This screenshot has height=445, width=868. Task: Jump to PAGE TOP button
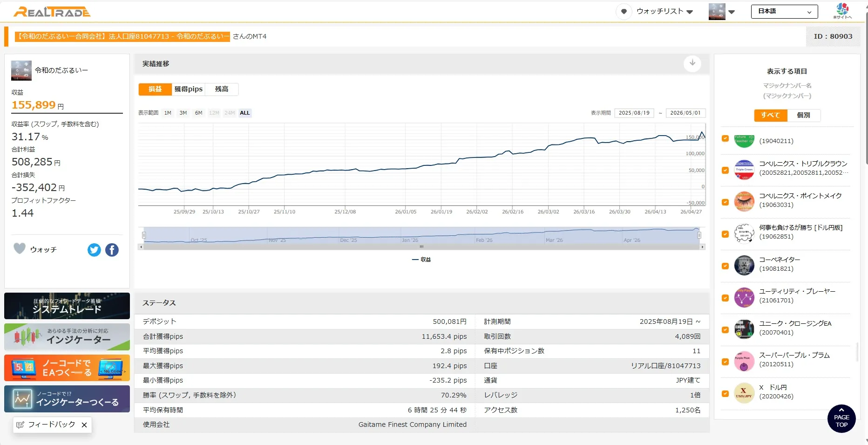pyautogui.click(x=841, y=419)
